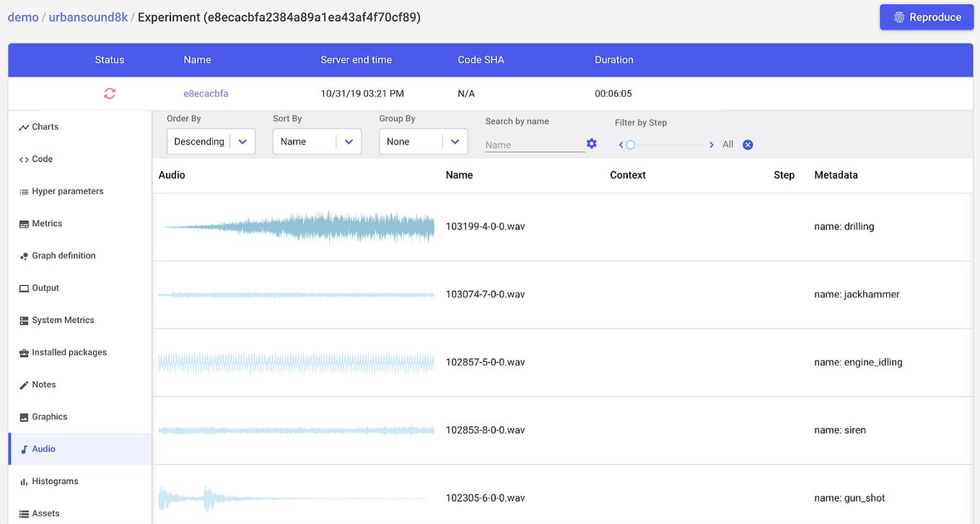980x524 pixels.
Task: View the Graph definition section
Action: point(22,255)
